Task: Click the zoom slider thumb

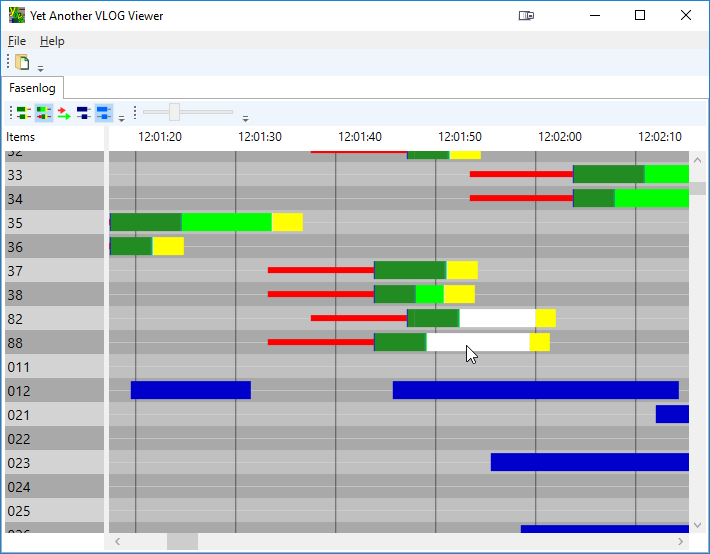Action: [175, 112]
